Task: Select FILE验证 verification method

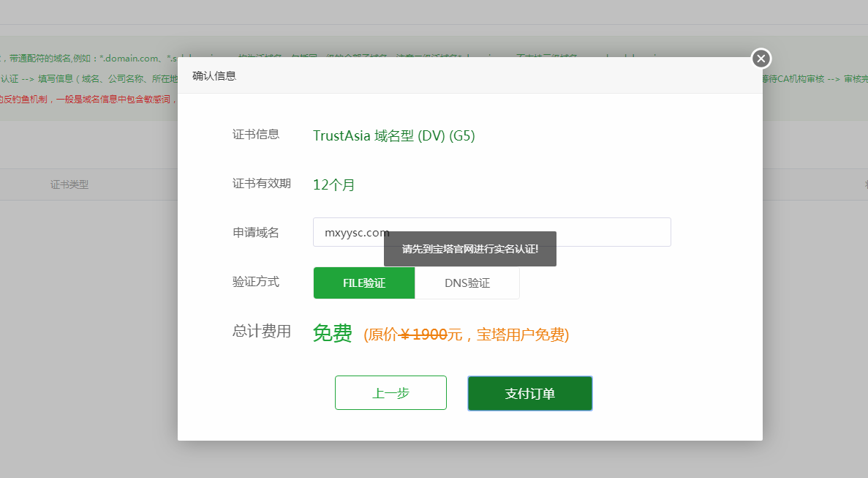Action: (x=364, y=283)
